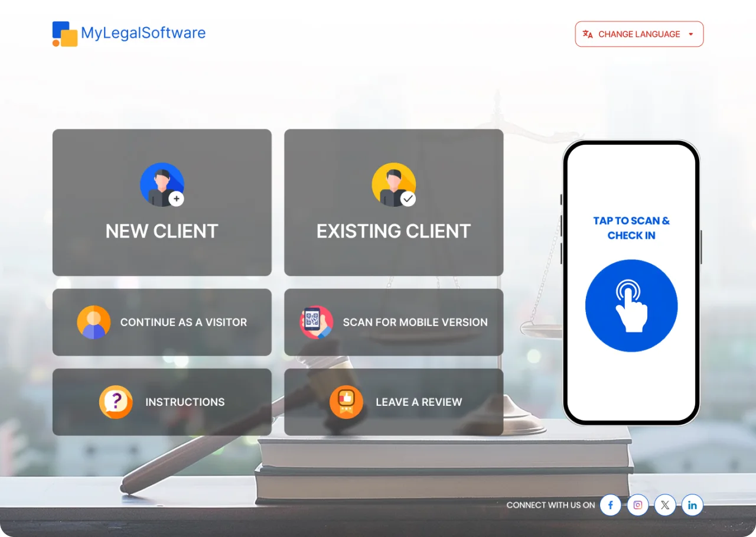
Task: Click the translate icon beside Change Language
Action: (588, 34)
